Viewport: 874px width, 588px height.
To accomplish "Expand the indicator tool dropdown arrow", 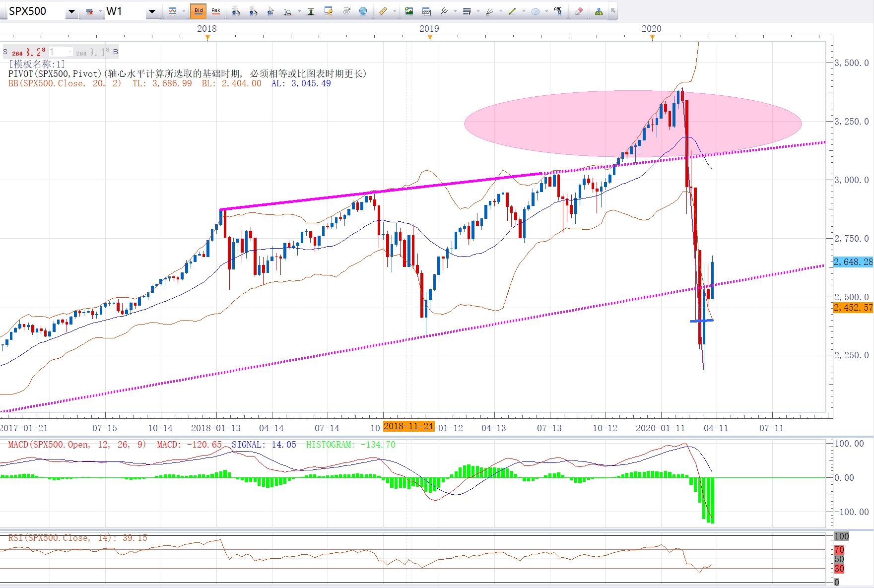I will pos(455,11).
